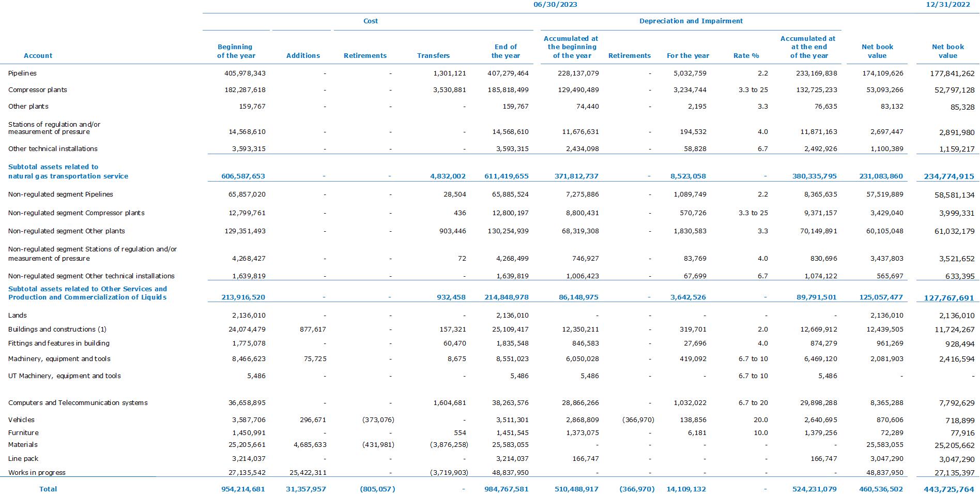Select the 'Rate %' column header

click(746, 56)
